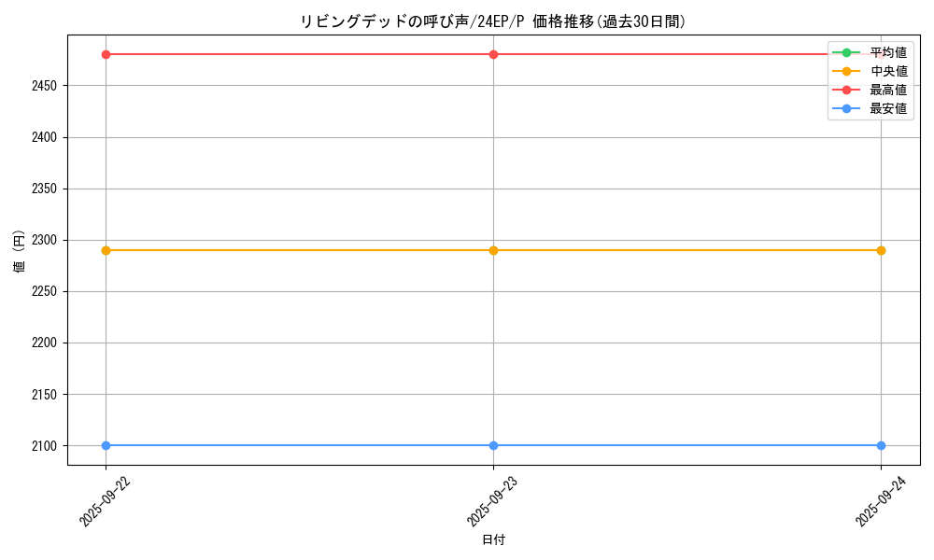The image size is (934, 560).
Task: Click the 中央値 legend label text
Action: 888,71
